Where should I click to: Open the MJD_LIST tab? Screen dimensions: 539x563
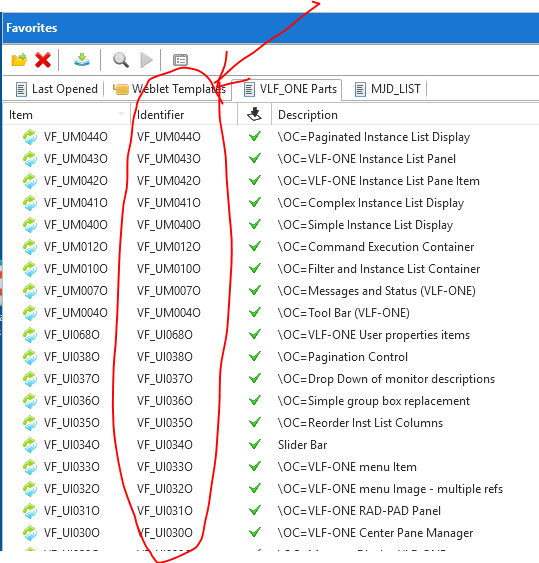(x=388, y=89)
